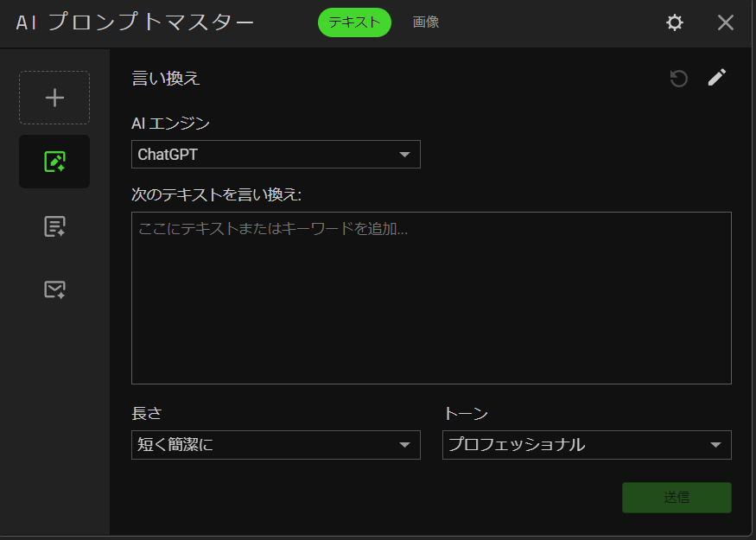Open the AI エンジン dropdown showing ChatGPT
Viewport: 756px width, 540px height.
[276, 155]
